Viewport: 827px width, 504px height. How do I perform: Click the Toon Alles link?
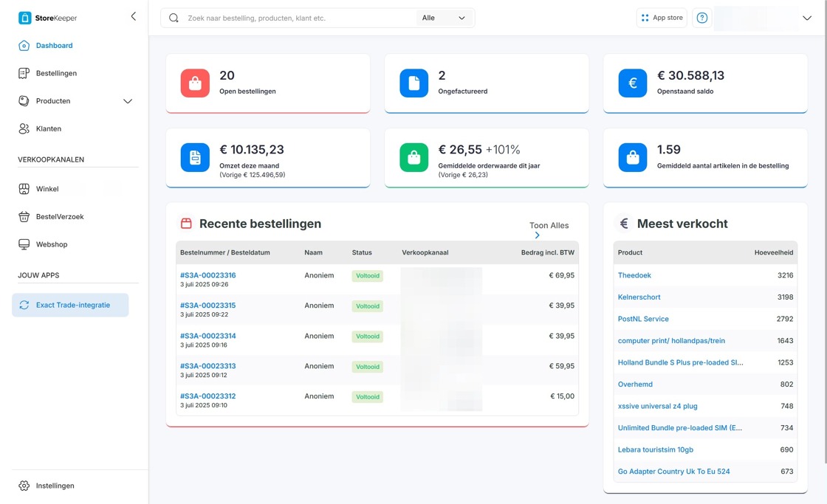pyautogui.click(x=549, y=225)
